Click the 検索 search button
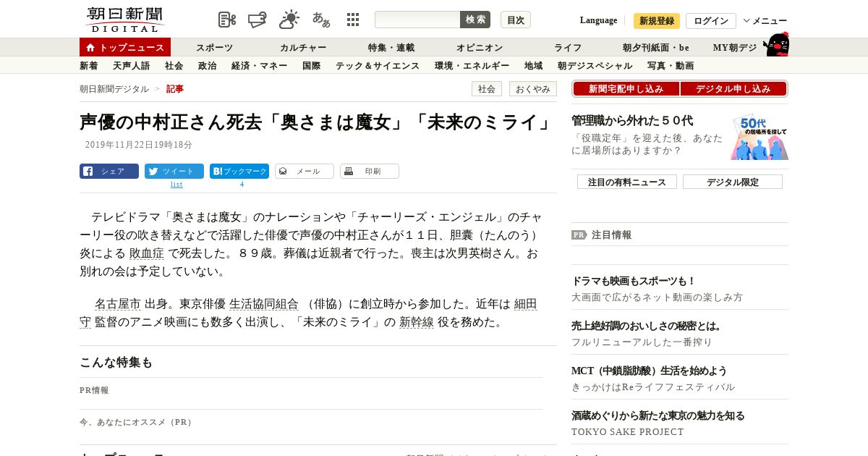The image size is (868, 456). (475, 20)
